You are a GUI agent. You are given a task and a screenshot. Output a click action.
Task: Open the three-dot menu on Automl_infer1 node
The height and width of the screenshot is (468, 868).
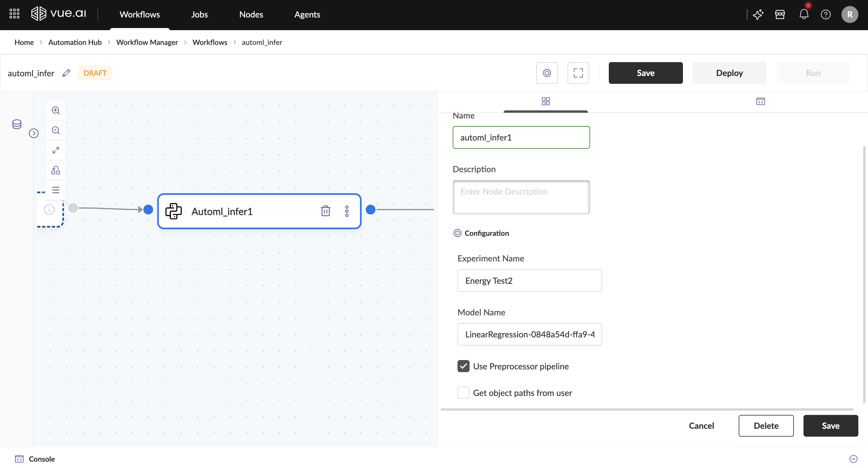[x=347, y=211]
